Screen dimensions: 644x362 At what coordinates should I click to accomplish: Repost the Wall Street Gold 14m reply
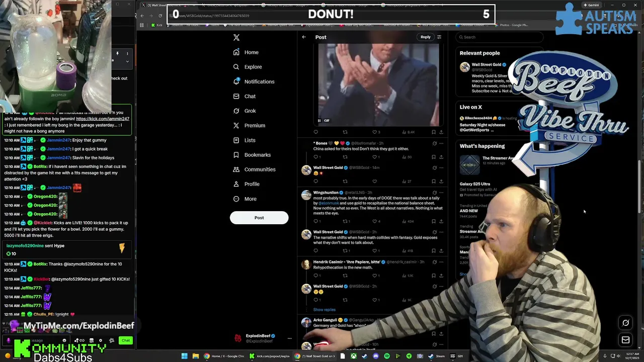345,182
